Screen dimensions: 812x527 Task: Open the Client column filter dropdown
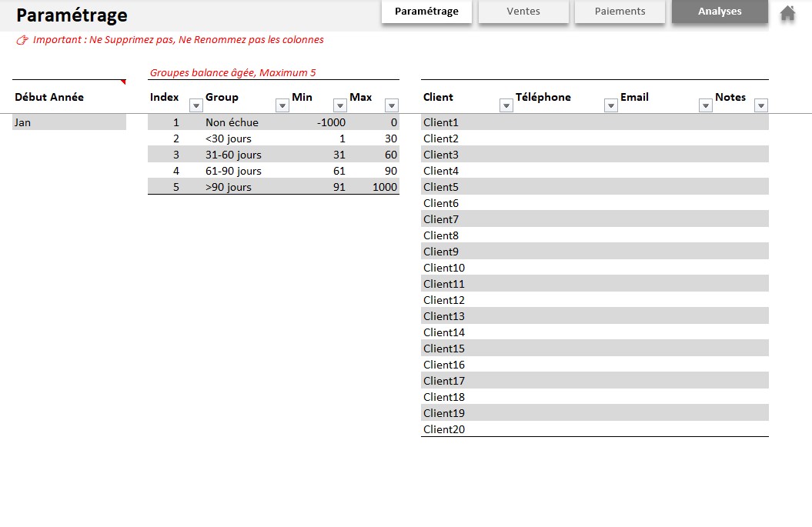click(x=506, y=105)
